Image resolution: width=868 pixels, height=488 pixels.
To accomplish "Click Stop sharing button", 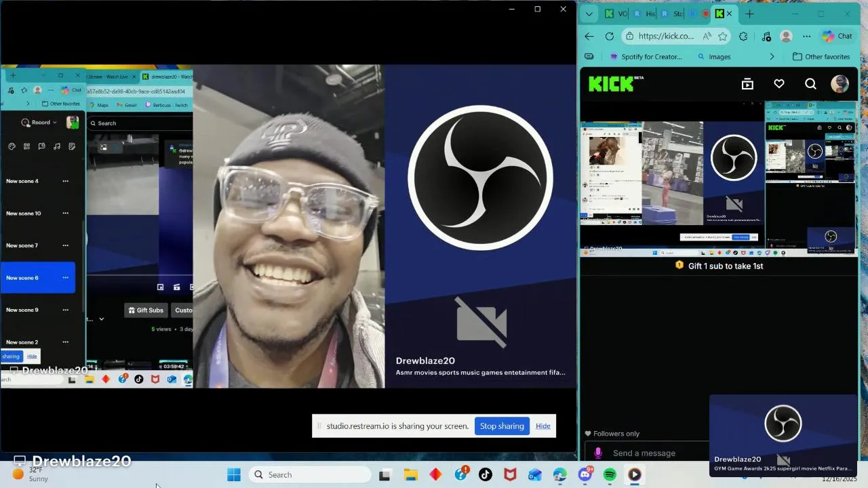I will point(502,426).
